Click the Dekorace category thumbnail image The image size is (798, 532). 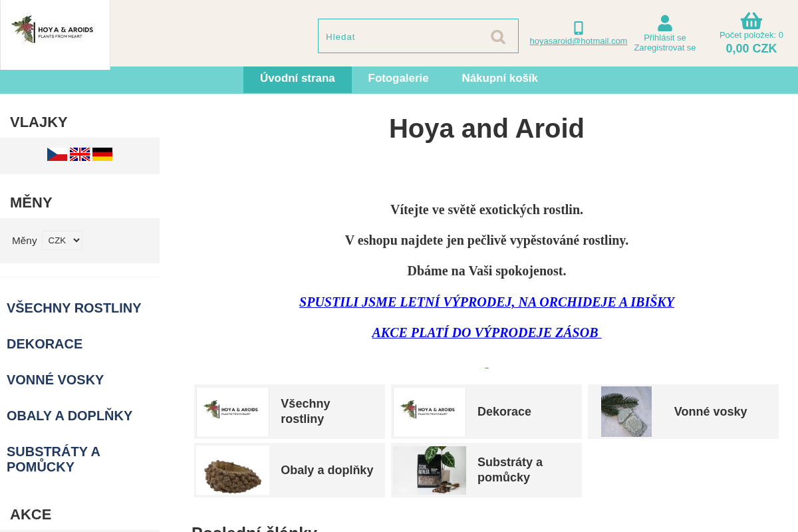430,412
